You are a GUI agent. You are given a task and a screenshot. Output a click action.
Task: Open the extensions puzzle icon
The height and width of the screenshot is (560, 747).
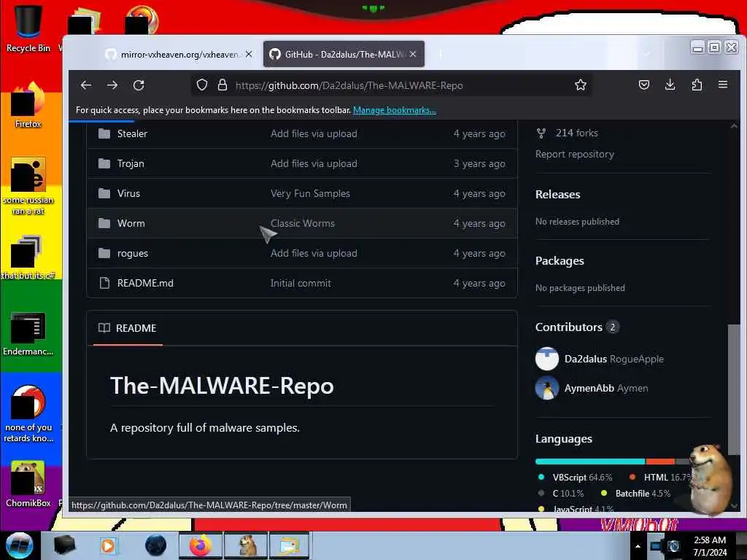pyautogui.click(x=697, y=85)
